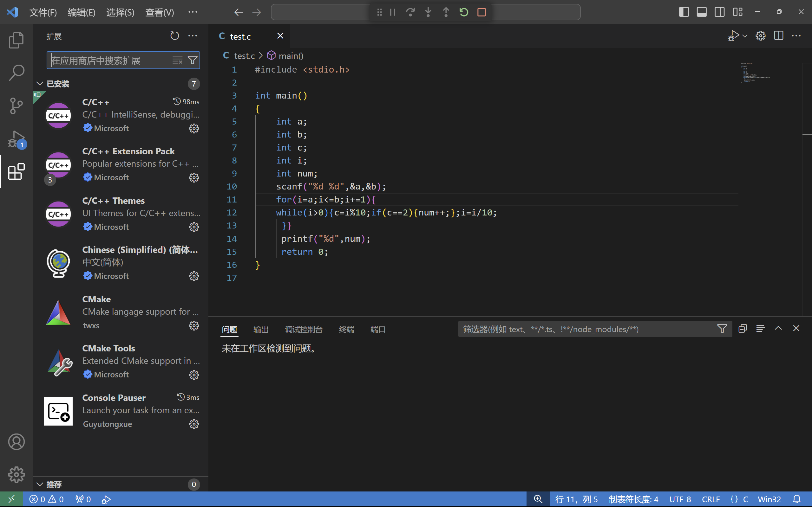Open the run/debug dropdown arrow in editor toolbar

[x=745, y=36]
